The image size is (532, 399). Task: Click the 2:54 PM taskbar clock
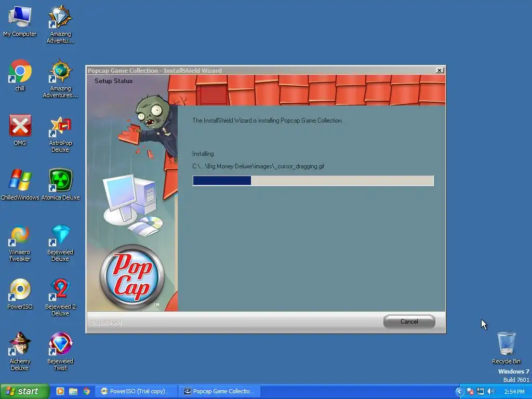[514, 392]
